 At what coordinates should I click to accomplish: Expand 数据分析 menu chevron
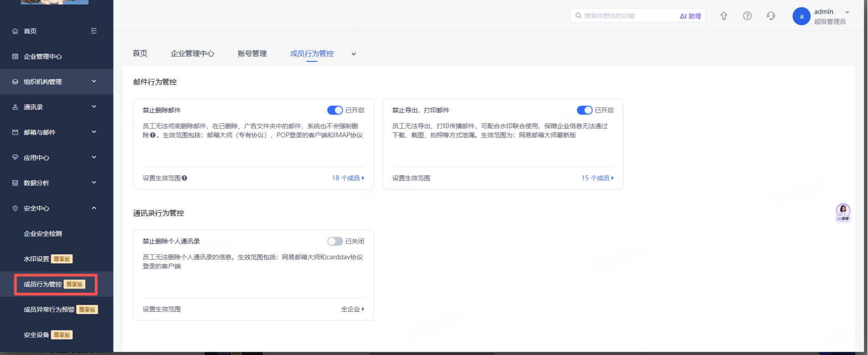pos(94,183)
